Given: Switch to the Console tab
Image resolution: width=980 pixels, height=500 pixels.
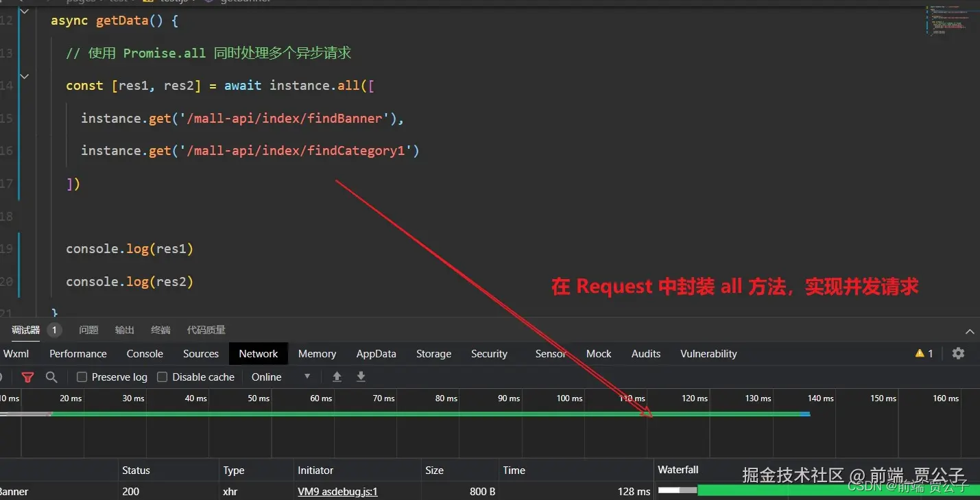Looking at the screenshot, I should [x=145, y=354].
